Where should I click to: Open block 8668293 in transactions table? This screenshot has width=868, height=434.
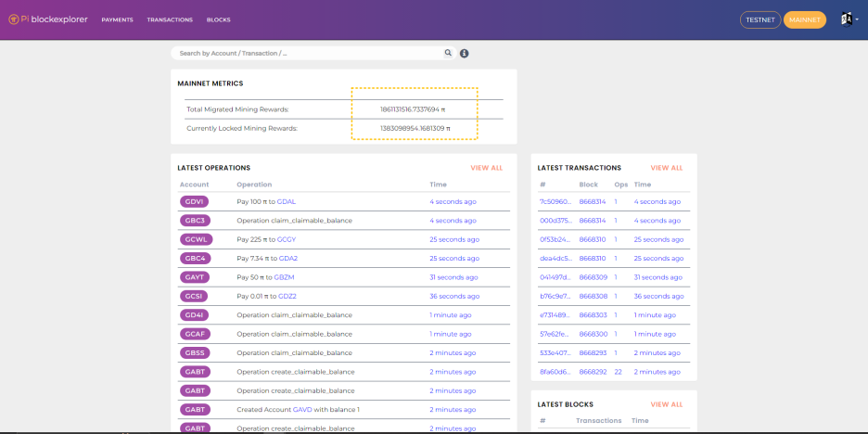click(x=593, y=352)
